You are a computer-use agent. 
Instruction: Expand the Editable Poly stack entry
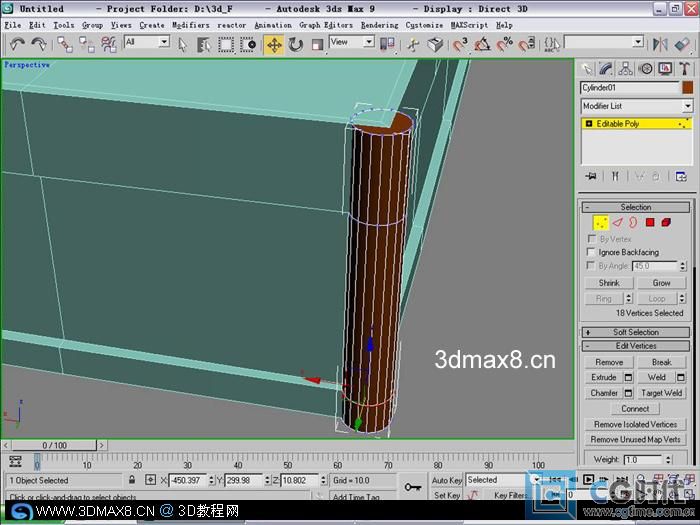(588, 124)
